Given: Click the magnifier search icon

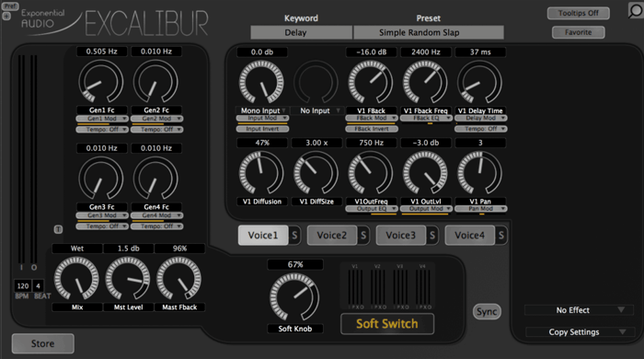Looking at the screenshot, I should point(635,11).
